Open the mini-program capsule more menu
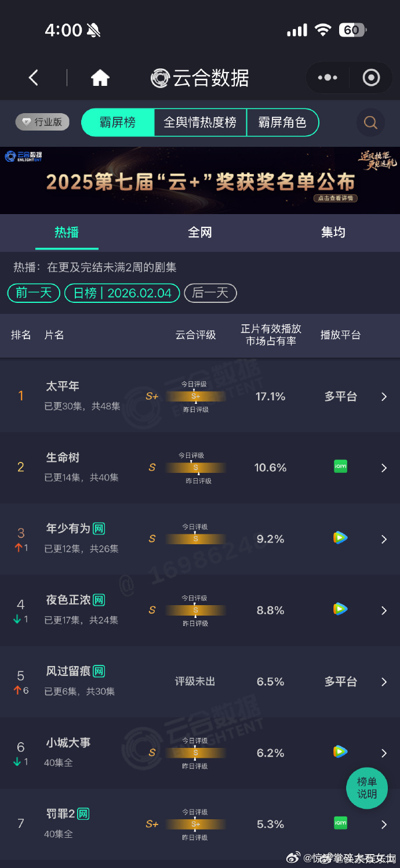The width and height of the screenshot is (400, 868). click(x=327, y=77)
